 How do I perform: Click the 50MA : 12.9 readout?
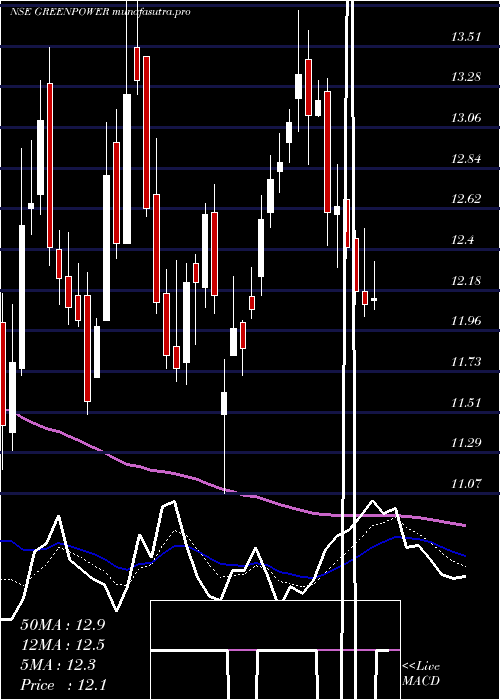pyautogui.click(x=63, y=625)
